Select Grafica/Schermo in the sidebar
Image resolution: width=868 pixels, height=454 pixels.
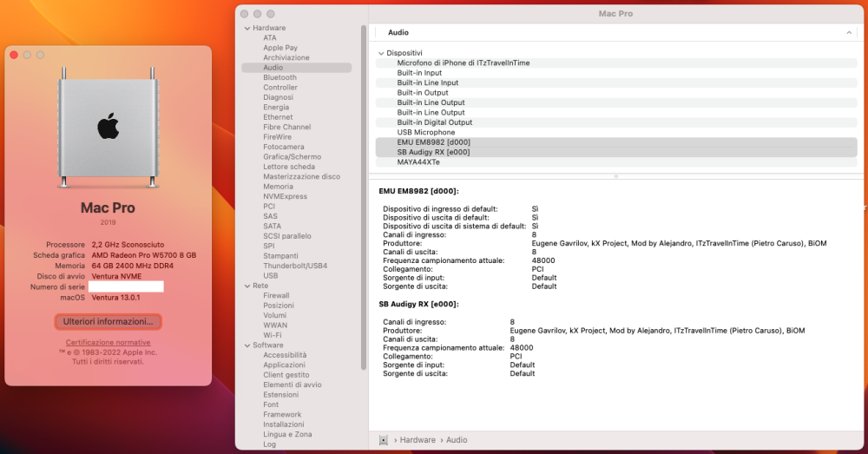click(292, 157)
